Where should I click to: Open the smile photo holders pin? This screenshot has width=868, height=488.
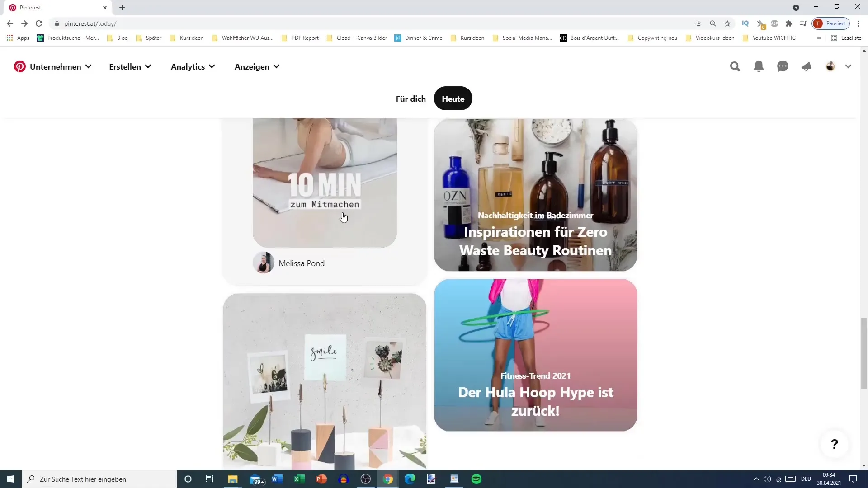coord(325,381)
